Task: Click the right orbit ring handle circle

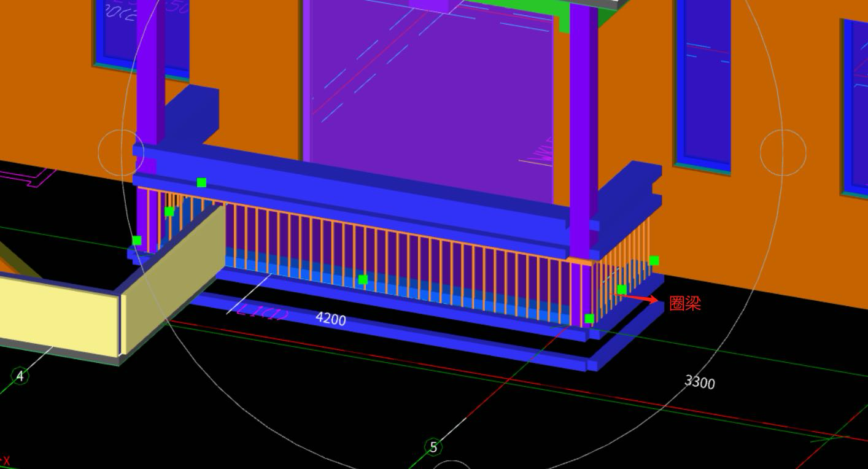Action: pyautogui.click(x=783, y=152)
